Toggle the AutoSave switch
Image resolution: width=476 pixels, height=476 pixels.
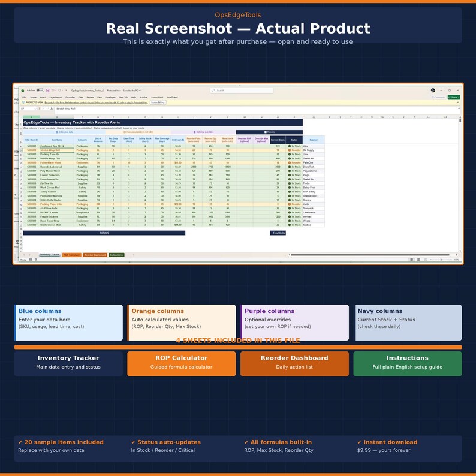[x=40, y=90]
